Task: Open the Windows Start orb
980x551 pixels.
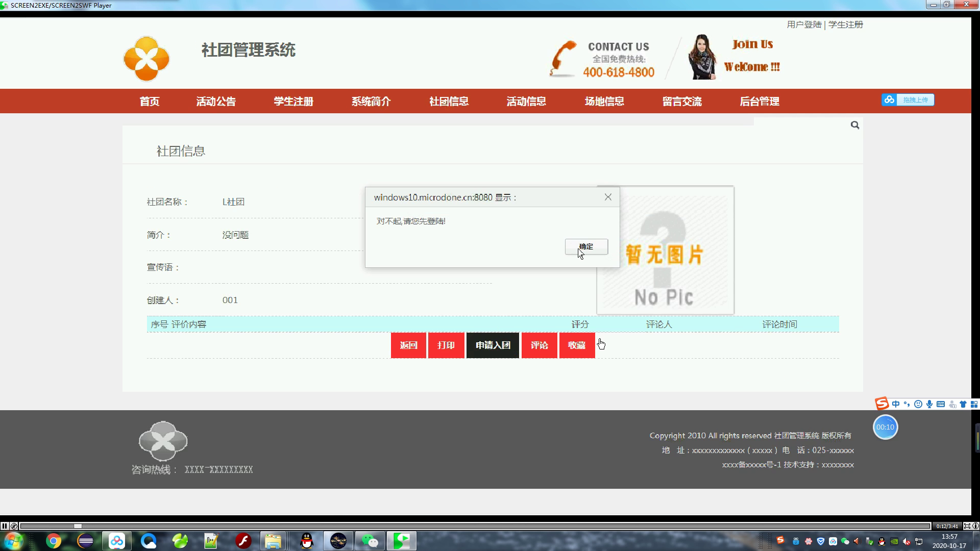Action: coord(13,541)
